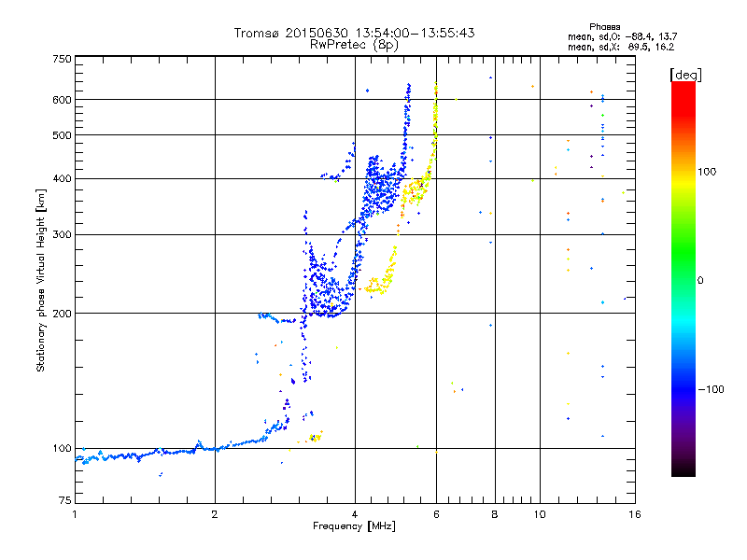The width and height of the screenshot is (747, 560).
Task: Click the y-axis tick label '200'
Action: tap(62, 314)
